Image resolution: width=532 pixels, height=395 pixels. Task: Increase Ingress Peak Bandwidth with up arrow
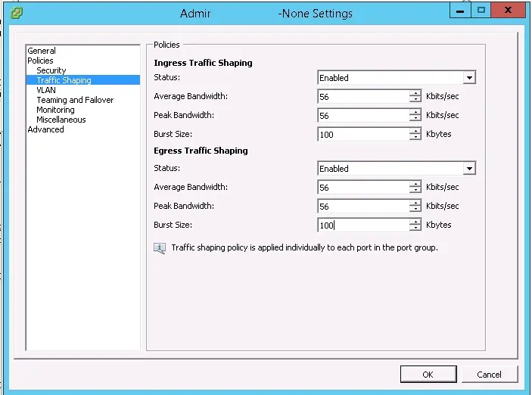(x=415, y=112)
